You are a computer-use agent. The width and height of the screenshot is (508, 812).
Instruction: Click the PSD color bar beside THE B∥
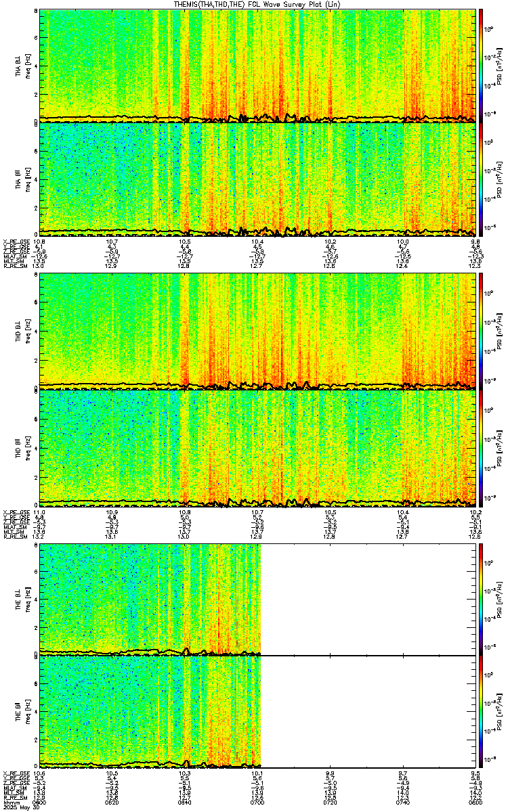coord(482,713)
